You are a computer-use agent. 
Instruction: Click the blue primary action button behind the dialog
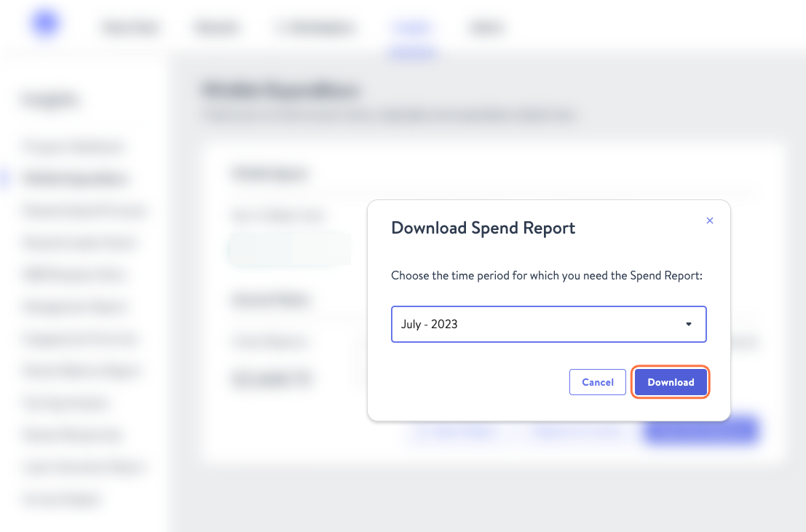[x=700, y=430]
